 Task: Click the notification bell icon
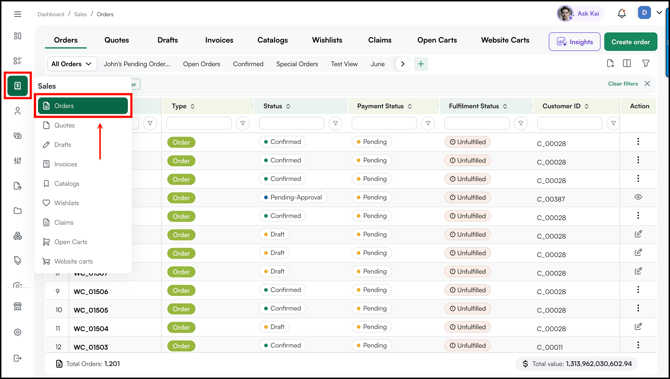622,14
